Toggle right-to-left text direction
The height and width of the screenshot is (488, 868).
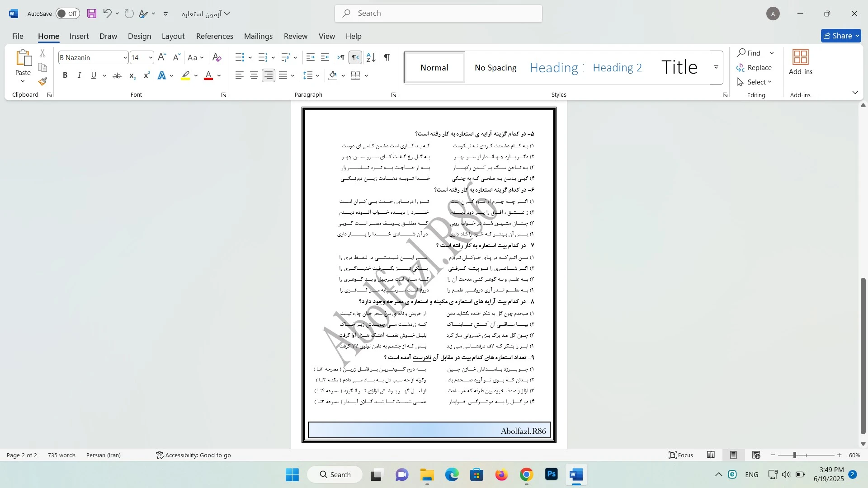click(x=356, y=57)
